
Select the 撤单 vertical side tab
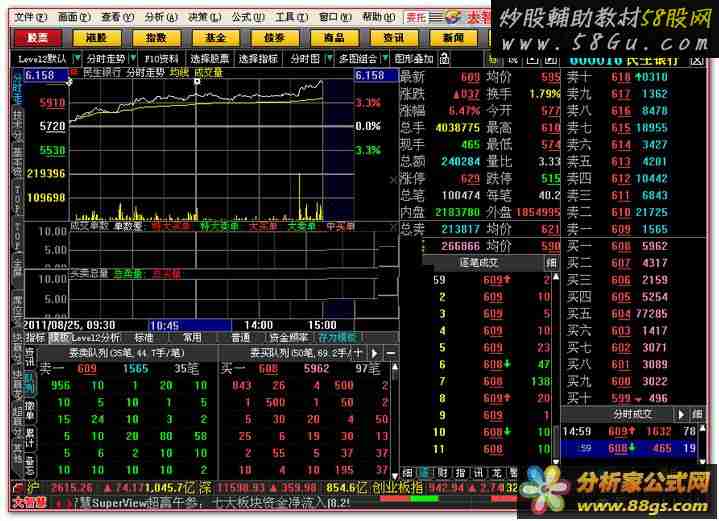point(30,410)
